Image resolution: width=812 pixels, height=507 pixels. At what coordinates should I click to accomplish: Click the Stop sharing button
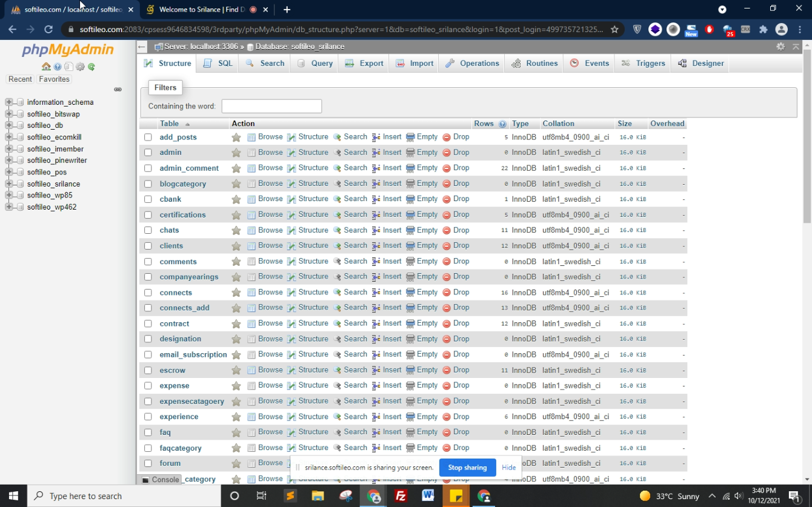pyautogui.click(x=467, y=468)
